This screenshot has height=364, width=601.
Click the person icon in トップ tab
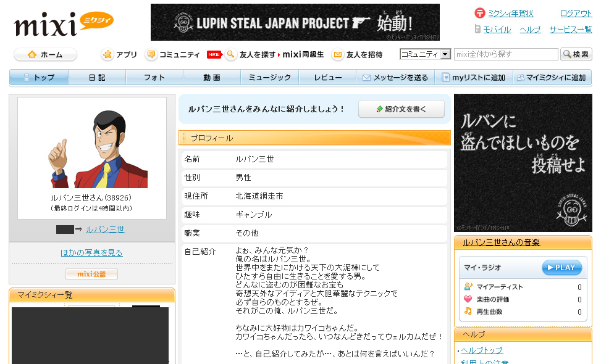(27, 77)
